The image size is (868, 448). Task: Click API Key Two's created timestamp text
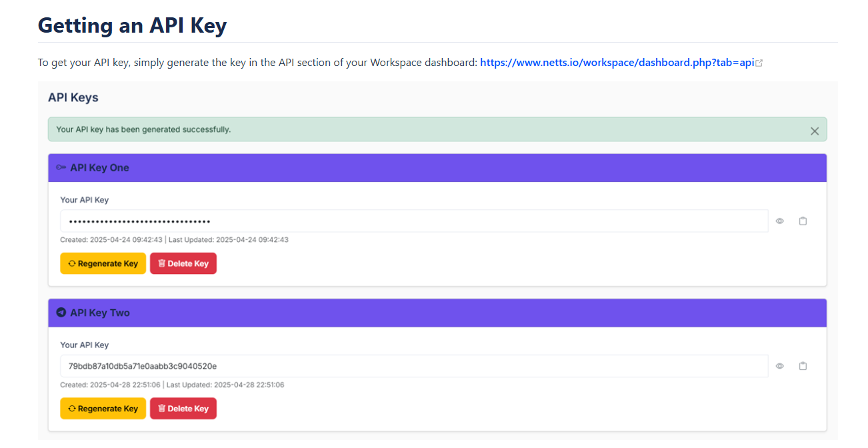coord(110,385)
